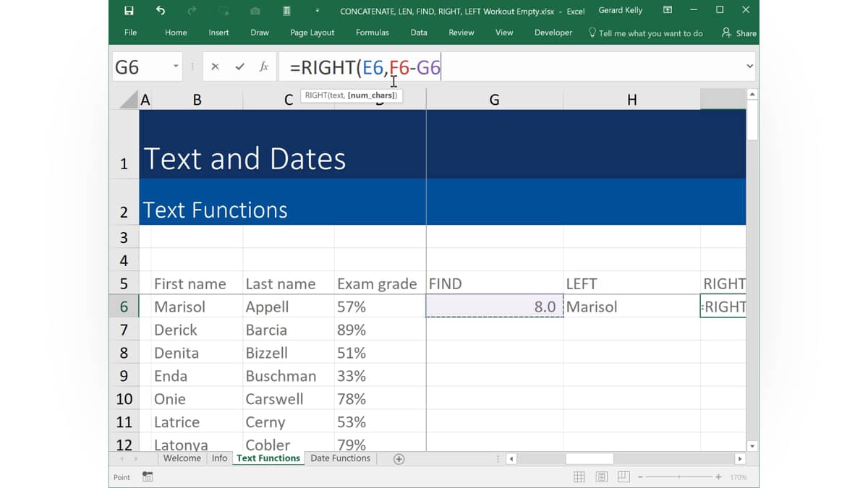Confirm the formula with the checkmark icon
The height and width of the screenshot is (488, 868).
pos(239,67)
